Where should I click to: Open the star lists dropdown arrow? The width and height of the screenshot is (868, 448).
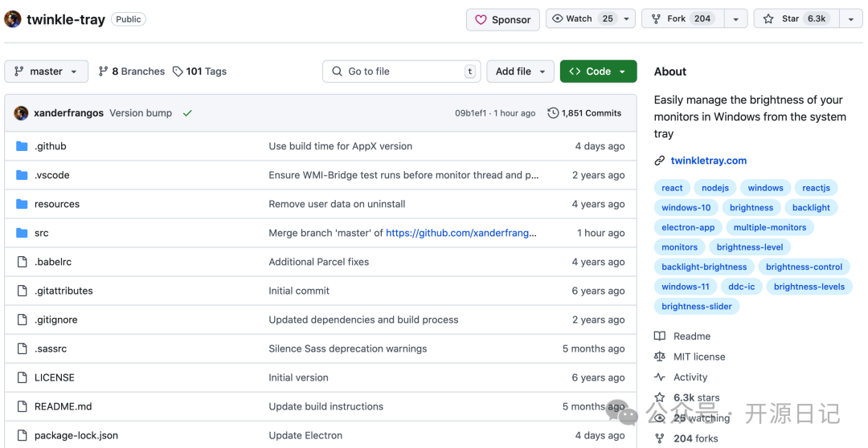pos(850,19)
